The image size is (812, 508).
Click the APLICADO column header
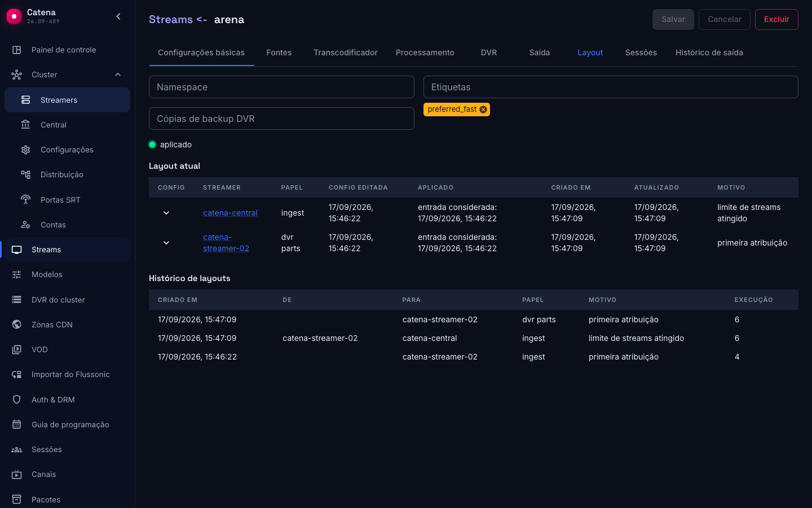click(x=435, y=187)
